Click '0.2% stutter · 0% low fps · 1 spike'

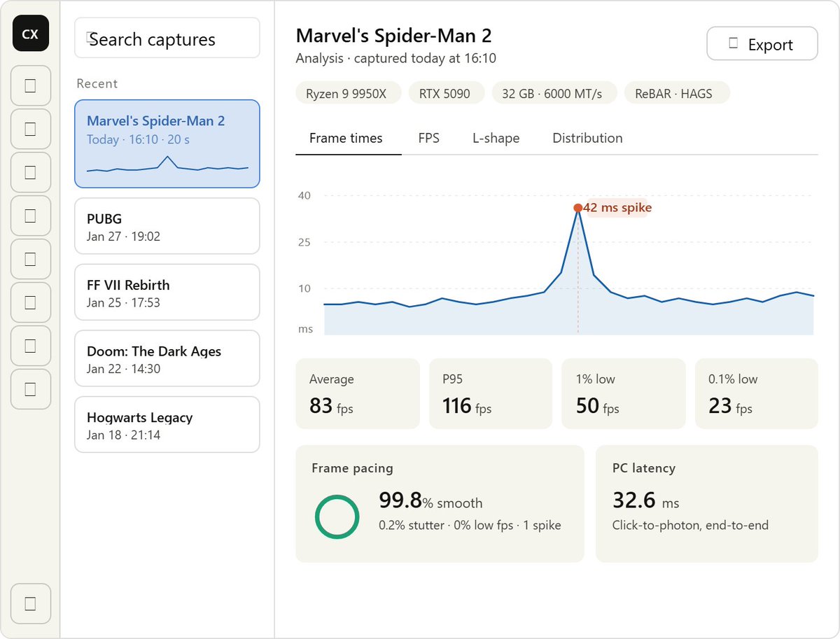[x=470, y=525]
